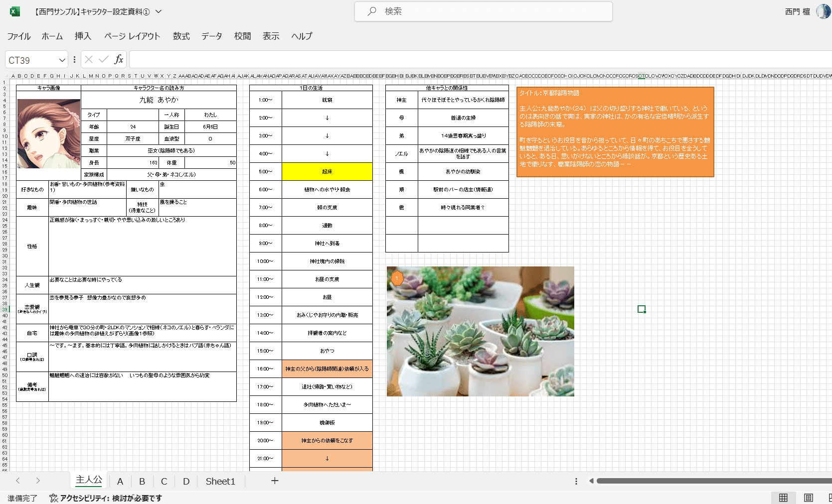Click the 準備完了 status text

pos(22,498)
